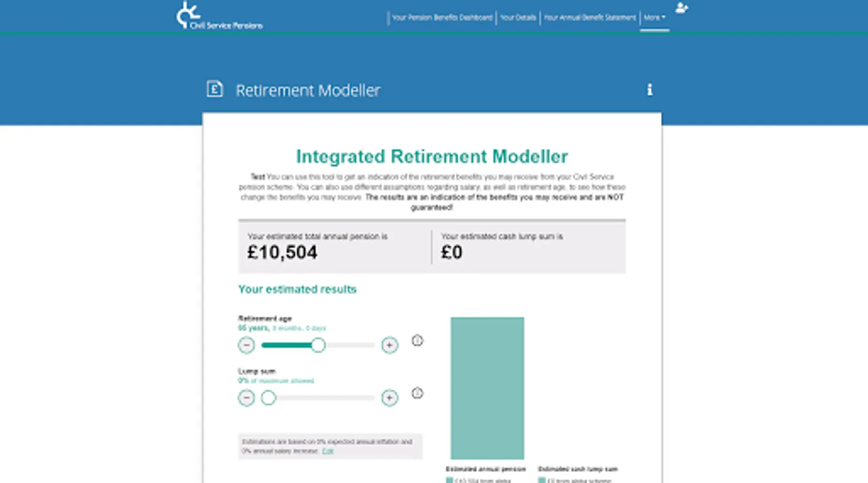Click the pound document icon beside Retirement Modeller
This screenshot has height=483, width=868.
click(x=215, y=89)
